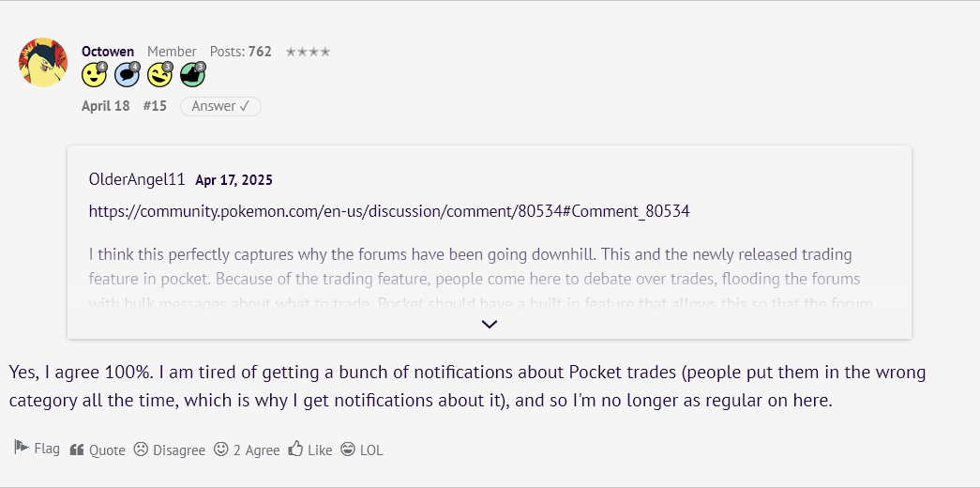Toggle the Agree reaction with 2 votes
Viewport: 980px width, 488px height.
click(247, 450)
